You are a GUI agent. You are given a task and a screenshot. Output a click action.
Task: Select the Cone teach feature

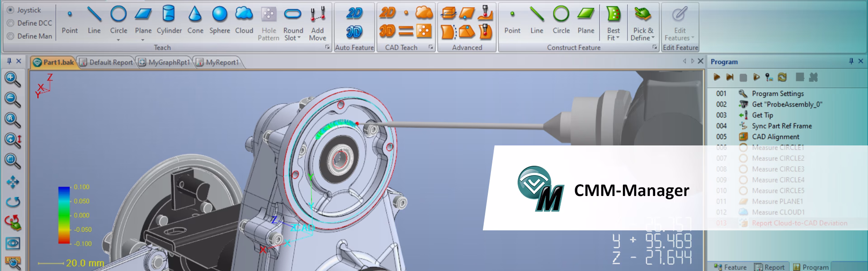point(195,21)
